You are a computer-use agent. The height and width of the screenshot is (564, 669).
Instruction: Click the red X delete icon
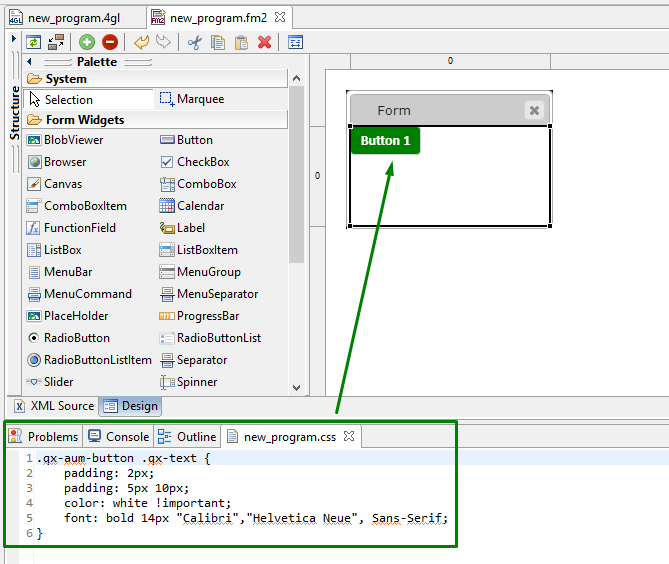point(264,42)
